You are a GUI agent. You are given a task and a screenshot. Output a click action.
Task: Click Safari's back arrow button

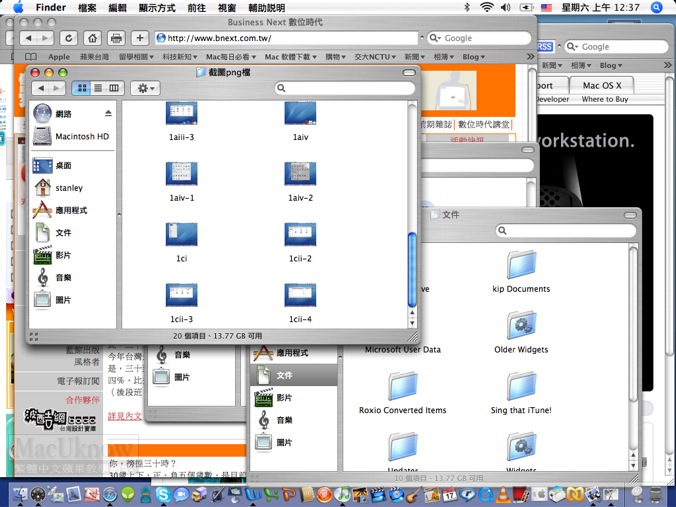pyautogui.click(x=28, y=38)
